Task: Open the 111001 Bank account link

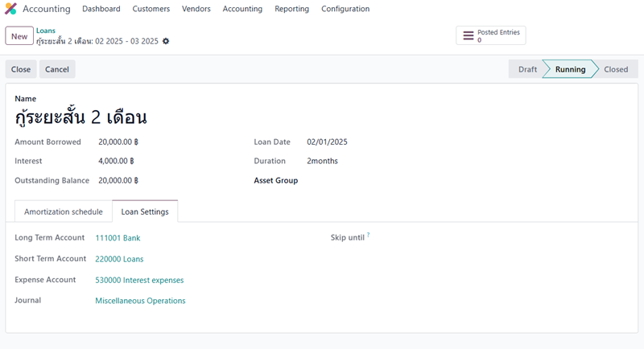Action: point(118,238)
